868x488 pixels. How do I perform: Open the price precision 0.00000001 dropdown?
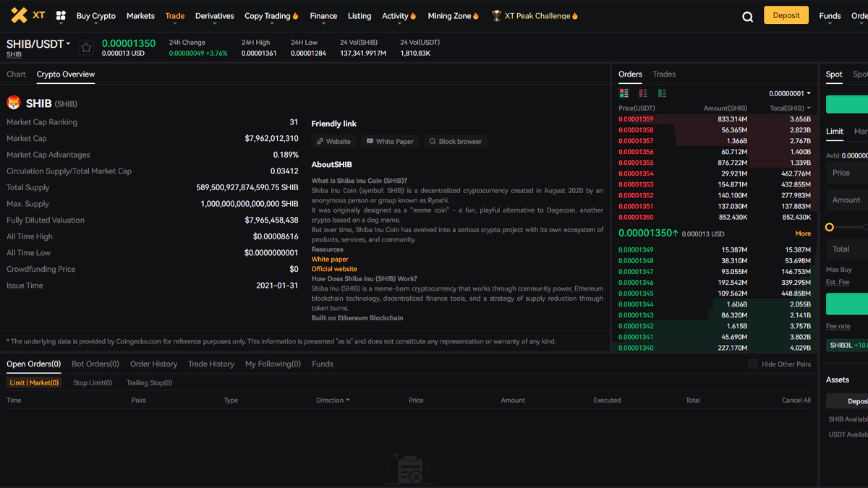(789, 93)
